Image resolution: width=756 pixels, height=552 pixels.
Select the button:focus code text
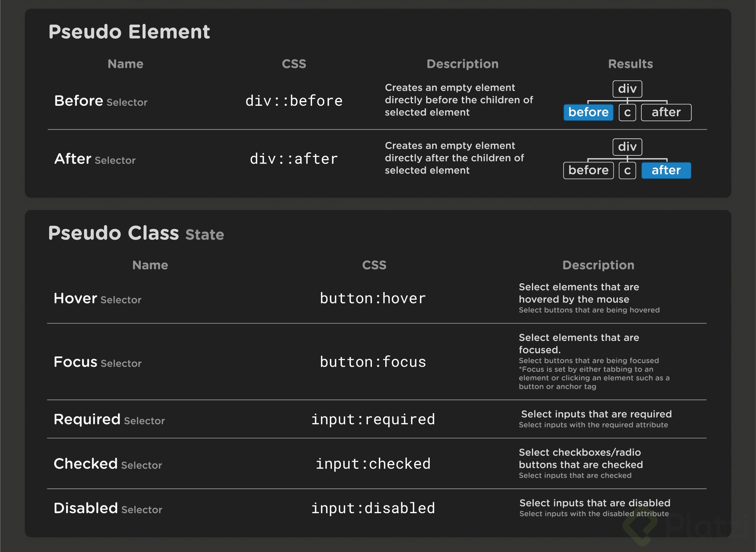coord(373,362)
